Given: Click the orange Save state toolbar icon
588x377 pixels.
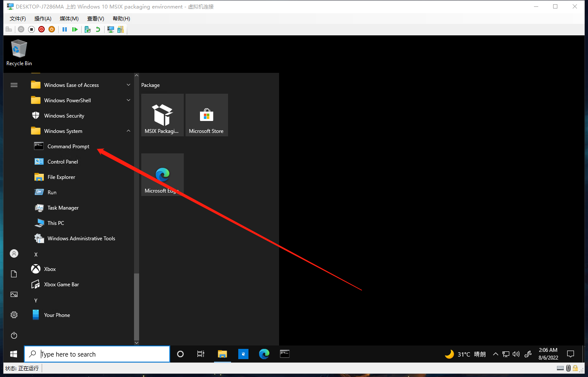Looking at the screenshot, I should pyautogui.click(x=51, y=29).
